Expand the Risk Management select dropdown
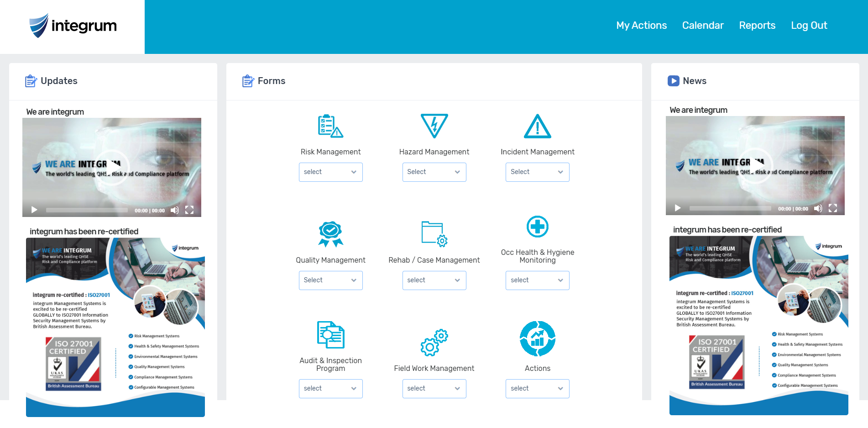 tap(330, 172)
